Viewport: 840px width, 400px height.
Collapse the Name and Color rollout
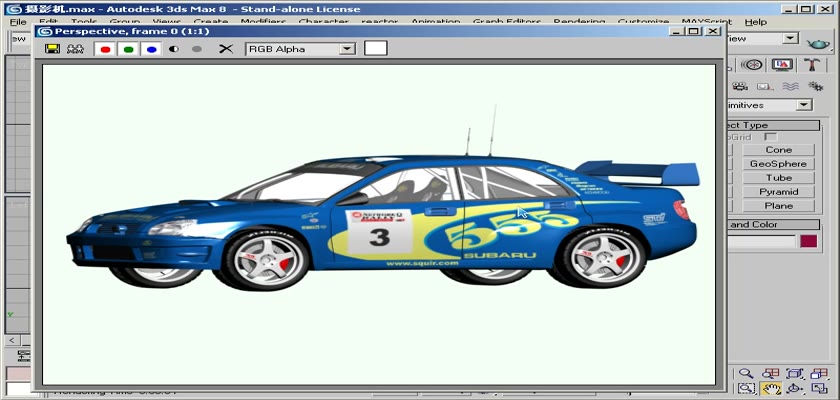[x=773, y=224]
